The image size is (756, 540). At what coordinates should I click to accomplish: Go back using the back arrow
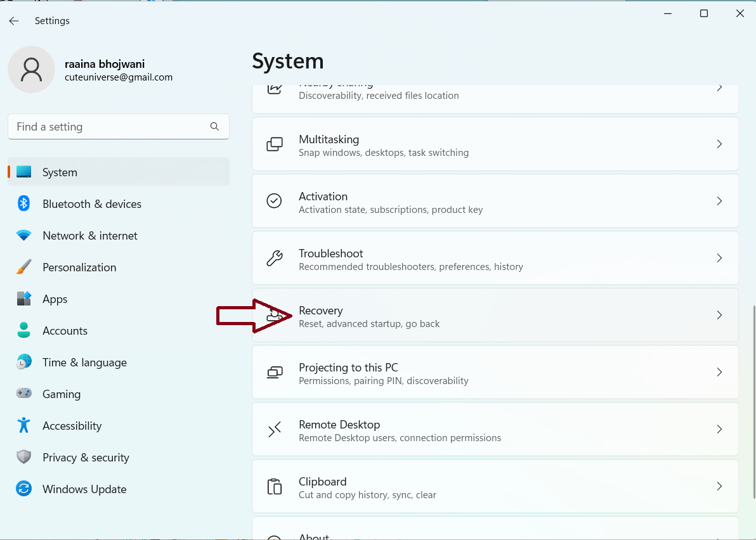click(14, 21)
